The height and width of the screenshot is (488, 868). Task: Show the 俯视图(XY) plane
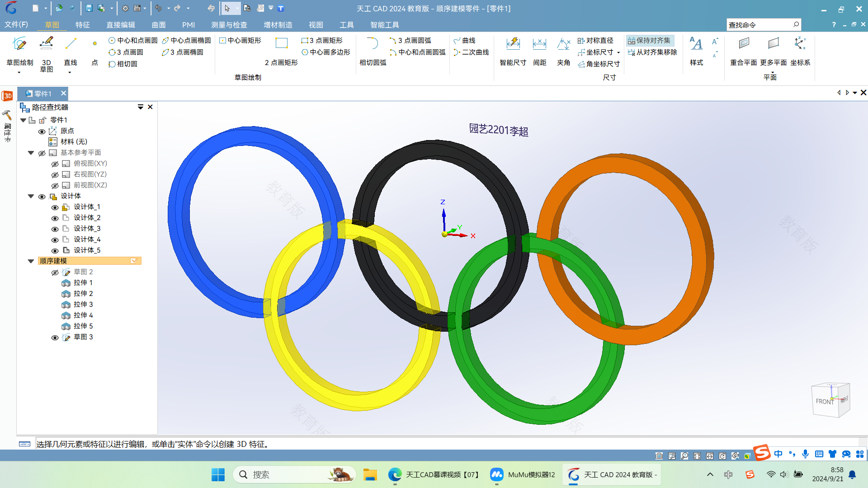[55, 164]
